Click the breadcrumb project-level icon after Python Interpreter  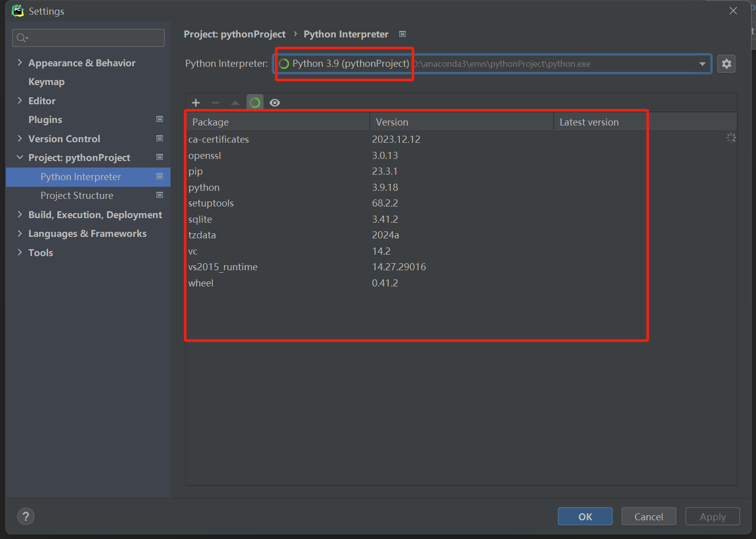[x=403, y=34]
